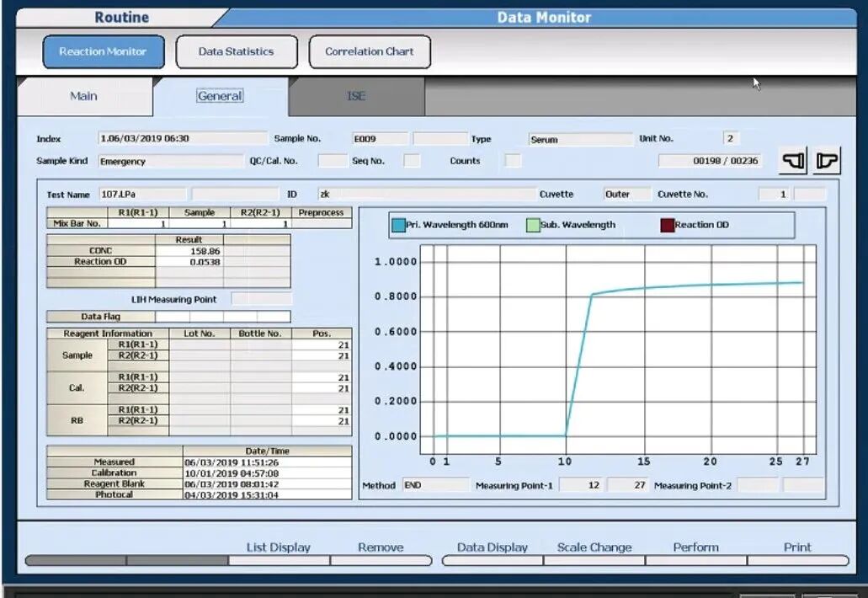Click the Lot No. column header
The height and width of the screenshot is (598, 868).
tap(200, 334)
